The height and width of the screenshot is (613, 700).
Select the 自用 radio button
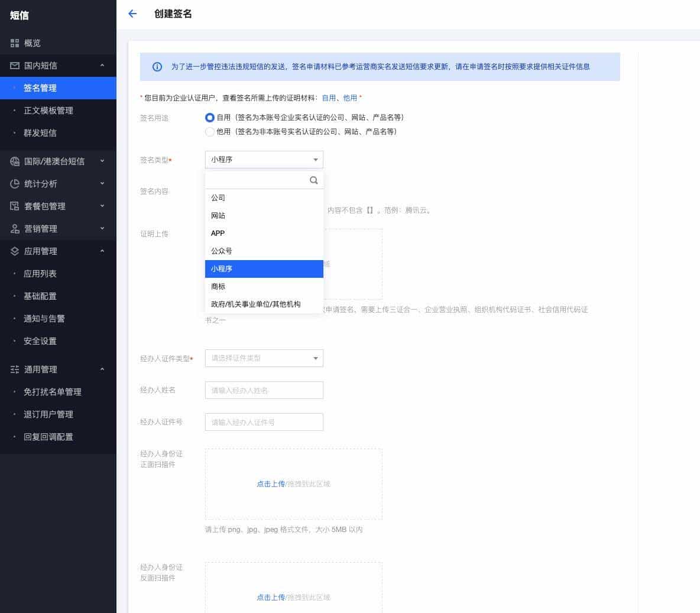(210, 118)
